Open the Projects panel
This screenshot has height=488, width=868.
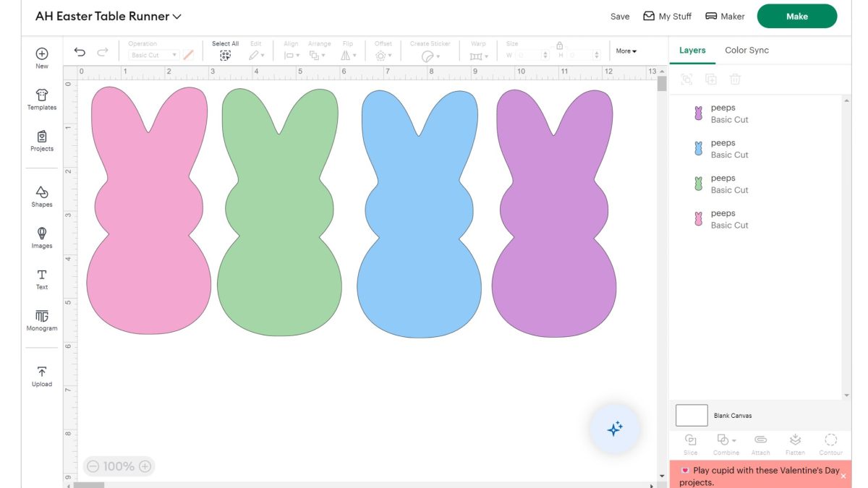tap(42, 140)
